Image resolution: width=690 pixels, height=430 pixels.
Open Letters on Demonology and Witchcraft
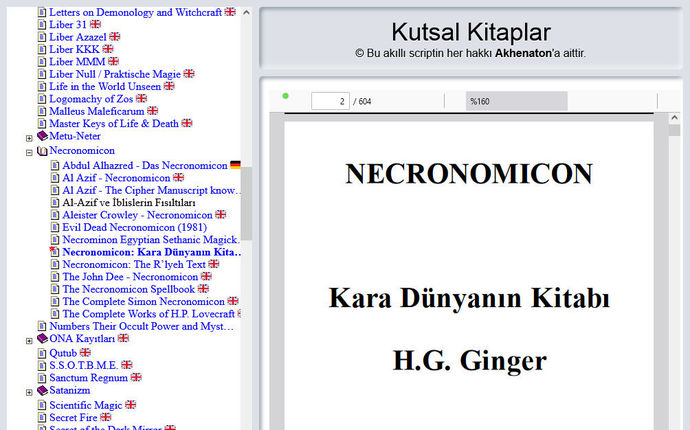click(136, 12)
